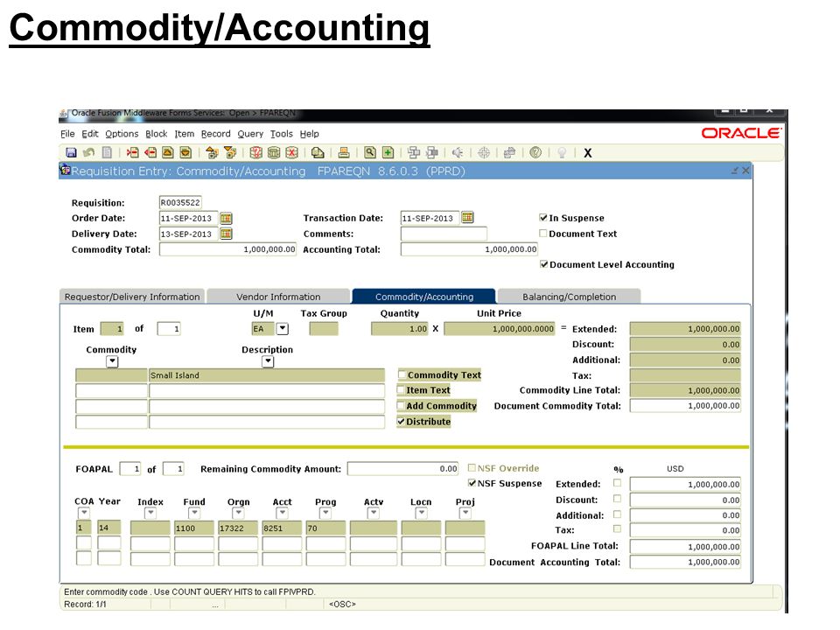Click the Print icon in toolbar
Viewport: 840px width, 630px height.
coord(344,152)
